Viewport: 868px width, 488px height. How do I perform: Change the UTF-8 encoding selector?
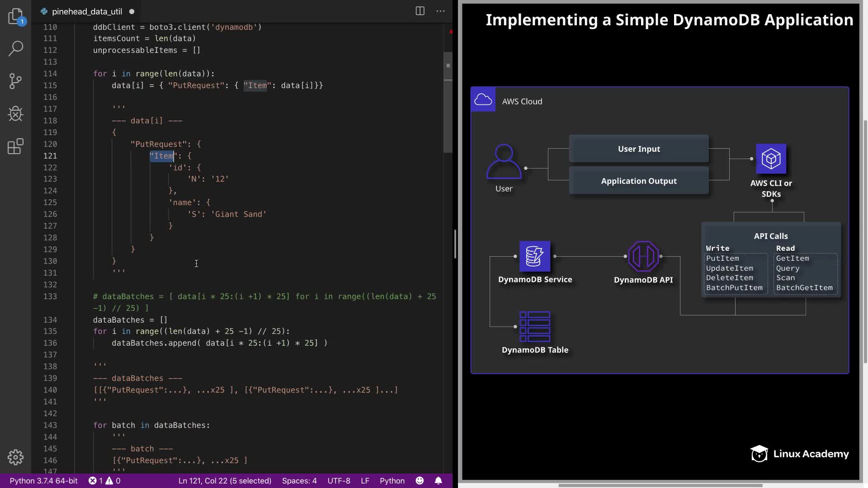tap(339, 481)
